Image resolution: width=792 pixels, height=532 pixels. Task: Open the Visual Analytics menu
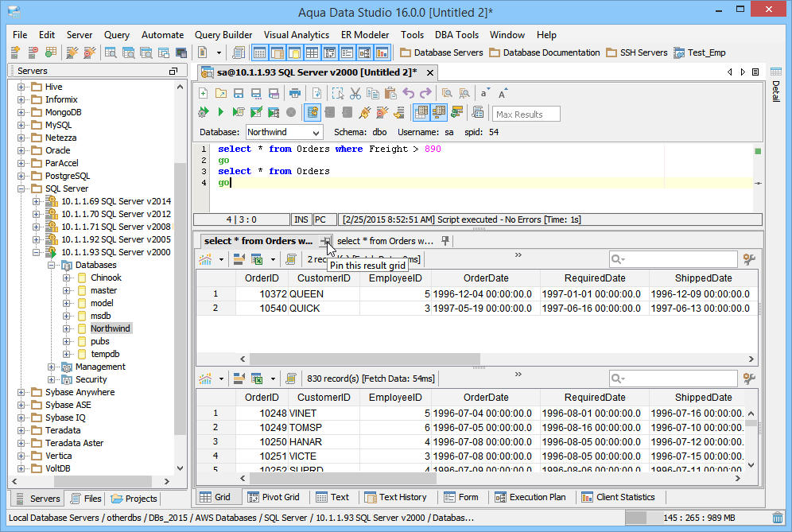click(296, 35)
